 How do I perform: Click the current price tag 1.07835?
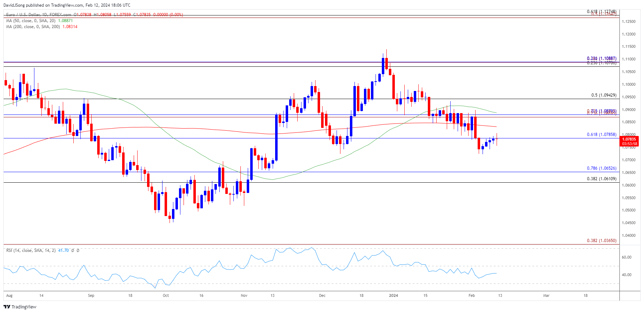pyautogui.click(x=629, y=139)
